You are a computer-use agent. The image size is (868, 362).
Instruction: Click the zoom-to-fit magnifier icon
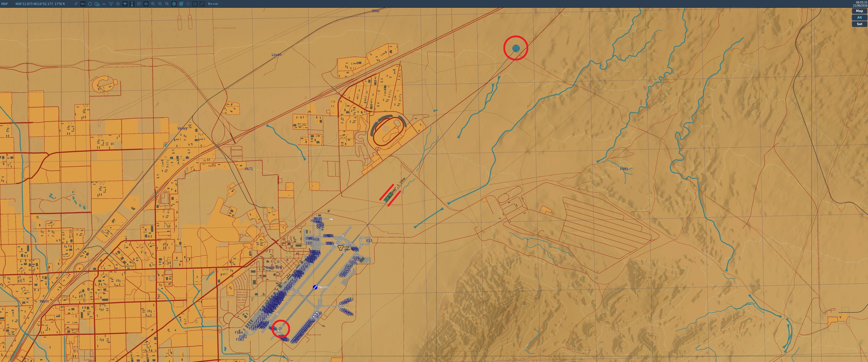(x=167, y=4)
